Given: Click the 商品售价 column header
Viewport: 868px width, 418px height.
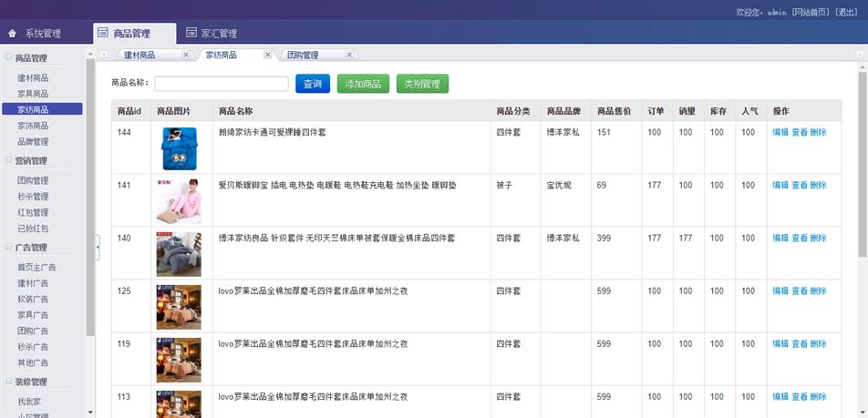Looking at the screenshot, I should (614, 111).
